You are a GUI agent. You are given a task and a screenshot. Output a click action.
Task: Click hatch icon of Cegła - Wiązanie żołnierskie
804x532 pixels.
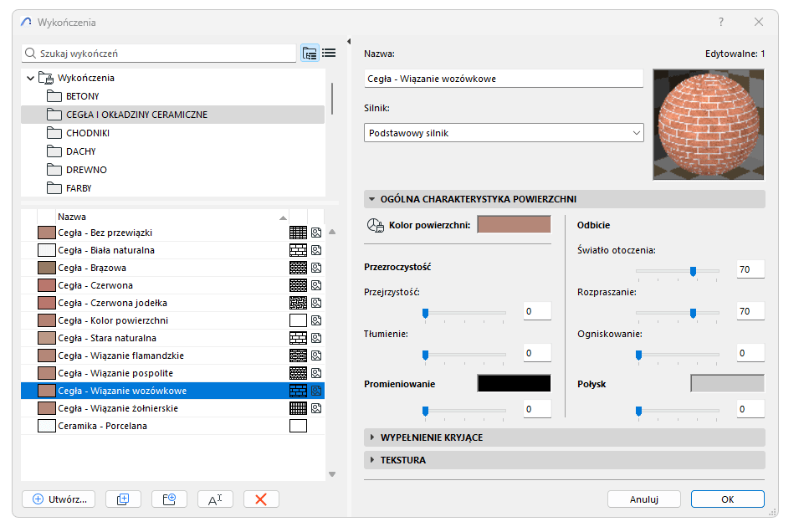click(x=298, y=408)
